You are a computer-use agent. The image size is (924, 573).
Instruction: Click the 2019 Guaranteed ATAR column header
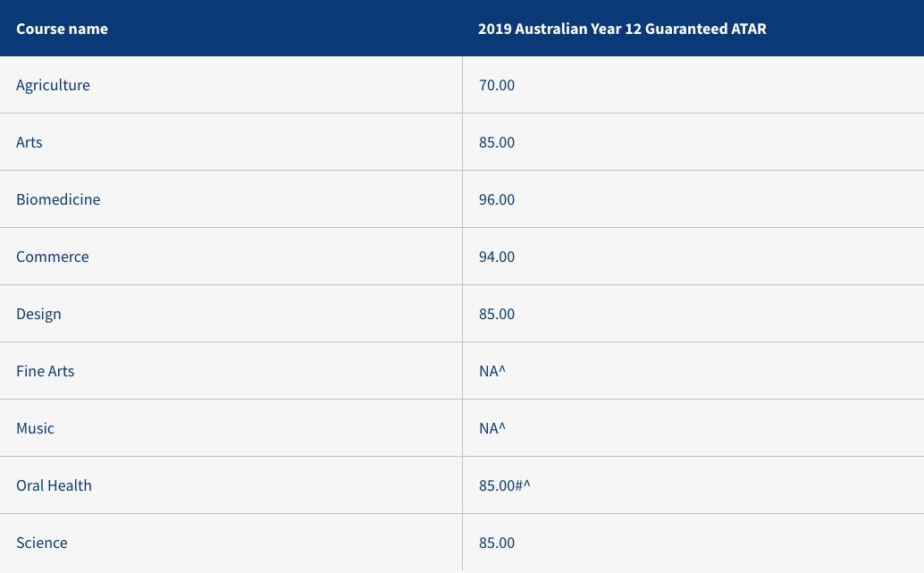[x=622, y=29]
